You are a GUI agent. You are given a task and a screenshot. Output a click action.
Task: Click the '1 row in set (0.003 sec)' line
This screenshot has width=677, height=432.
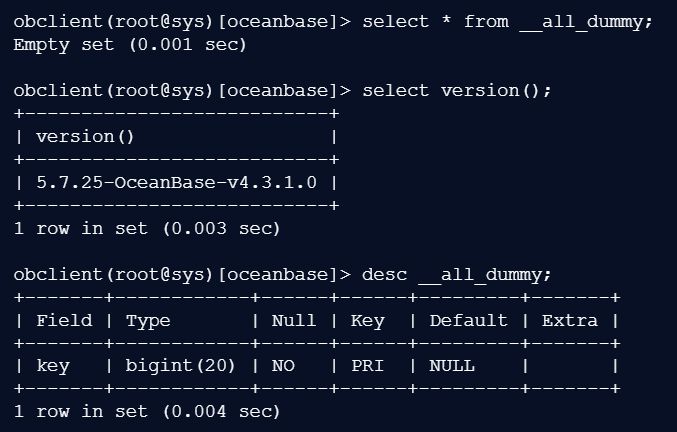click(147, 228)
